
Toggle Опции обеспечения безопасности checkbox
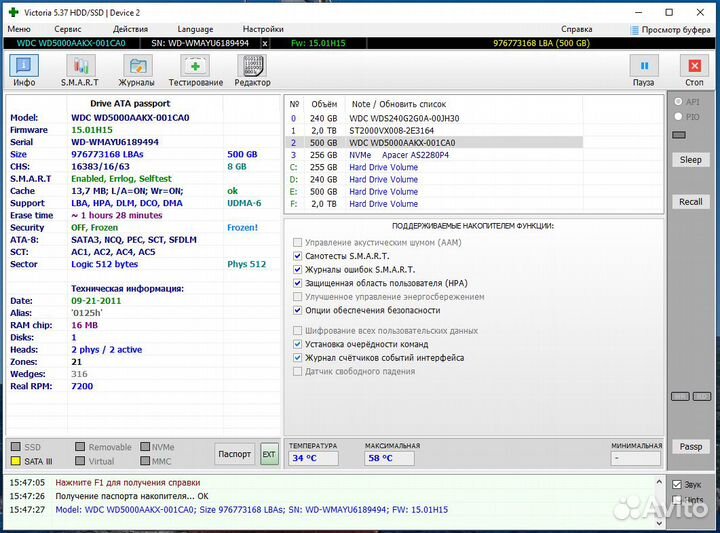point(298,310)
